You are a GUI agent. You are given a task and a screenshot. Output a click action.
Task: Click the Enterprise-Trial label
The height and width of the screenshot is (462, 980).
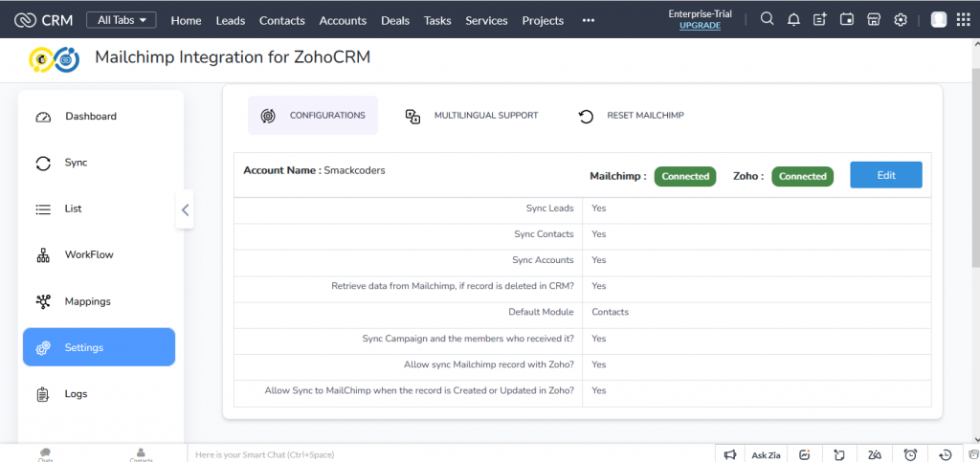click(700, 13)
